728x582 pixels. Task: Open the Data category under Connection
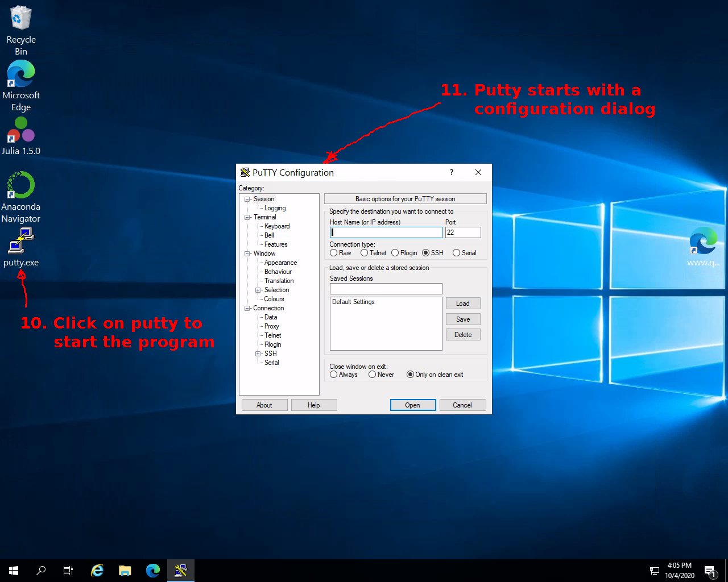pos(271,317)
